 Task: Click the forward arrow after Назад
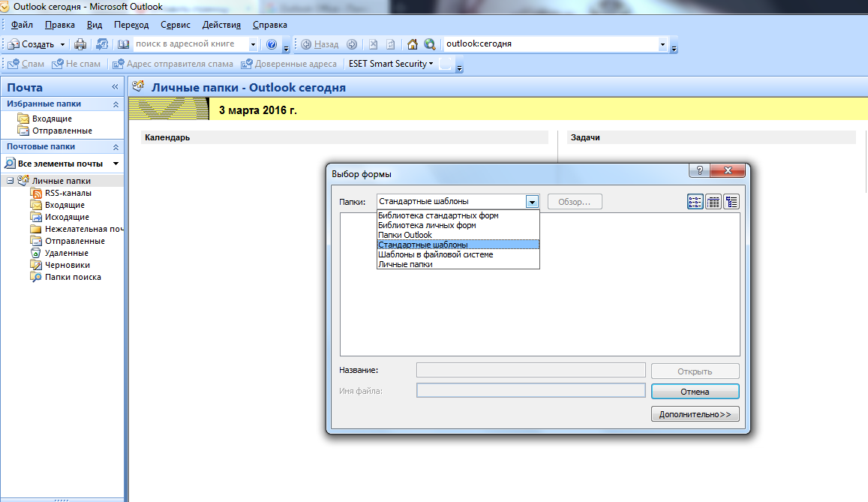[352, 44]
